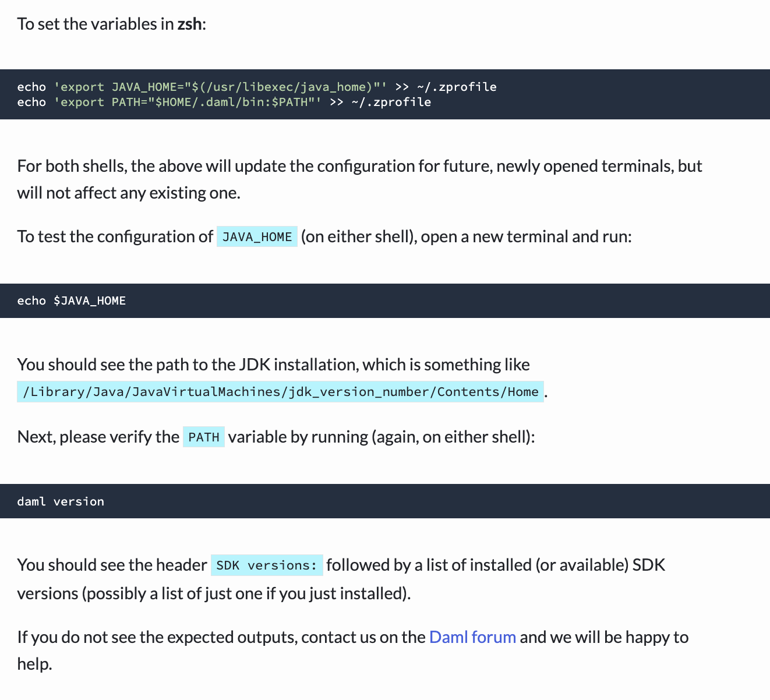Click 'will not affect any existing one' text
770x700 pixels.
[129, 193]
